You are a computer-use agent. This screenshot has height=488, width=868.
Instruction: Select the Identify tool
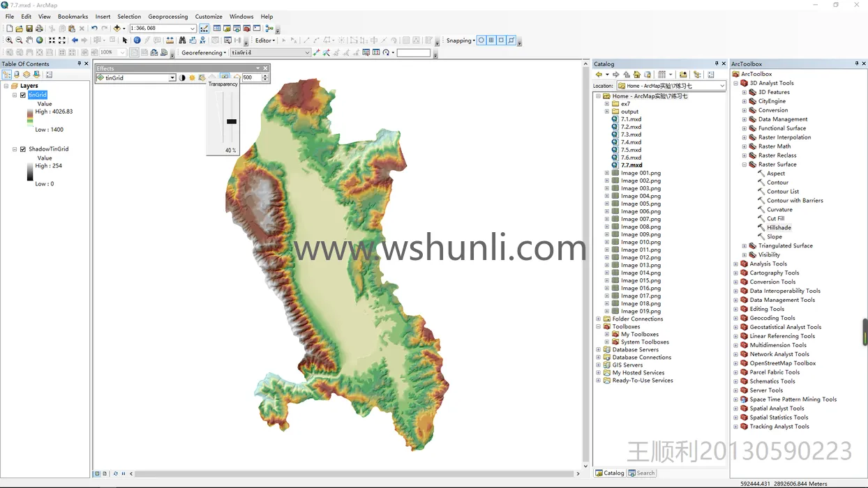137,40
